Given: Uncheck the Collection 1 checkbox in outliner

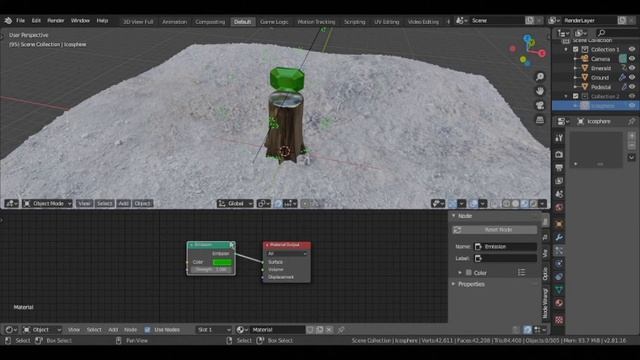Looking at the screenshot, I should click(576, 49).
